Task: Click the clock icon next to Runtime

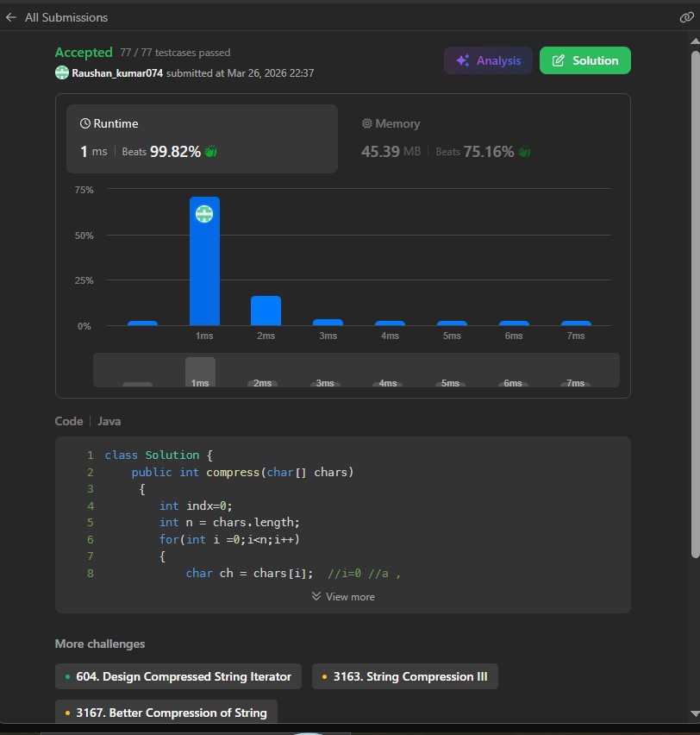Action: pos(85,124)
